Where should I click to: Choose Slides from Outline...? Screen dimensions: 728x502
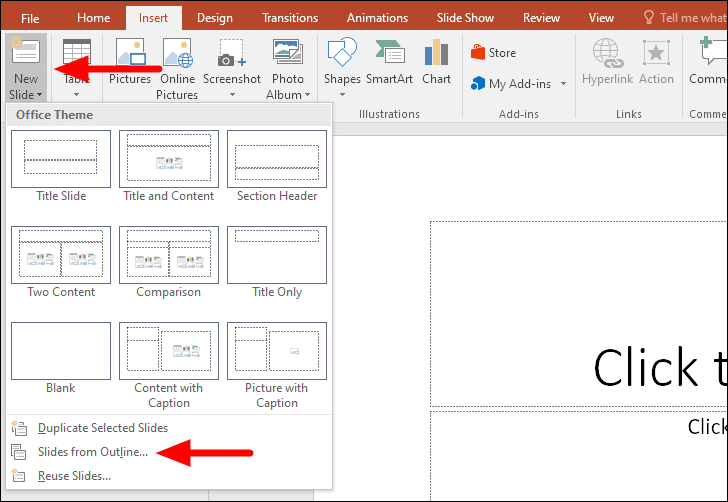coord(93,452)
